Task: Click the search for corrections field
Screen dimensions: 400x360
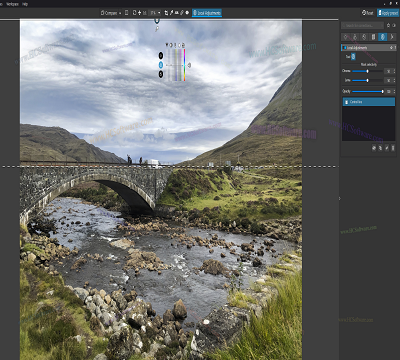Action: coord(362,25)
